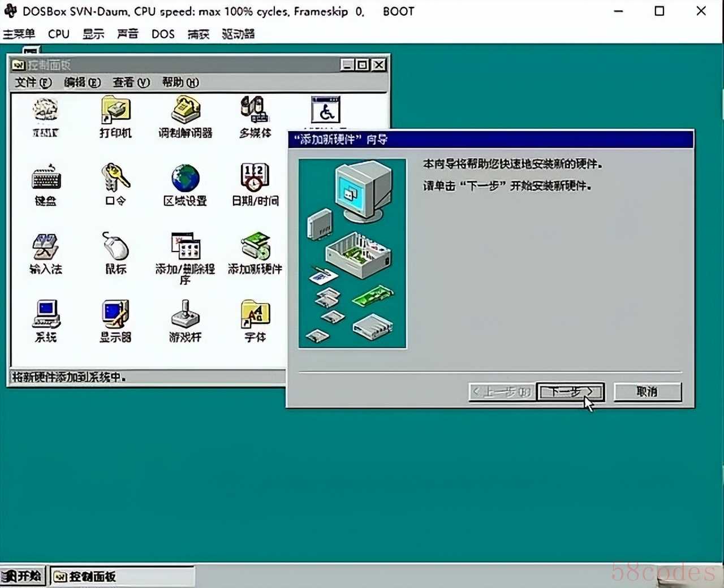Open the 开始 Start menu

click(23, 576)
